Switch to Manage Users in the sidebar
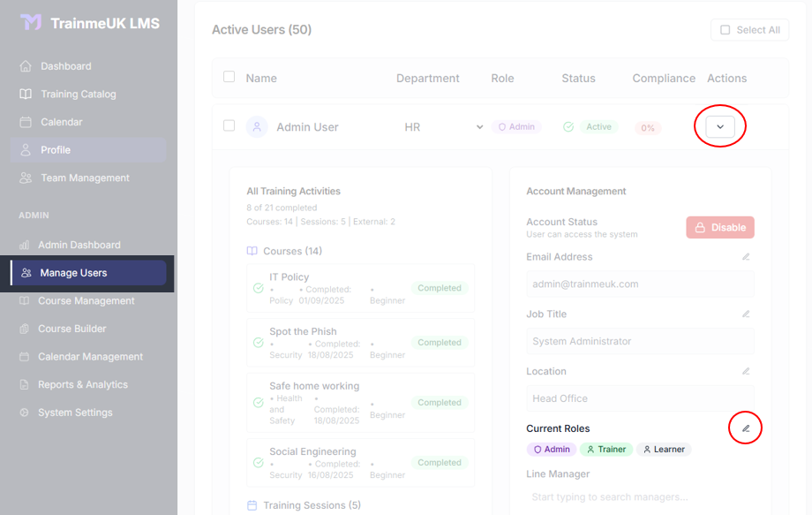Screen dimensions: 812x515 24,273
